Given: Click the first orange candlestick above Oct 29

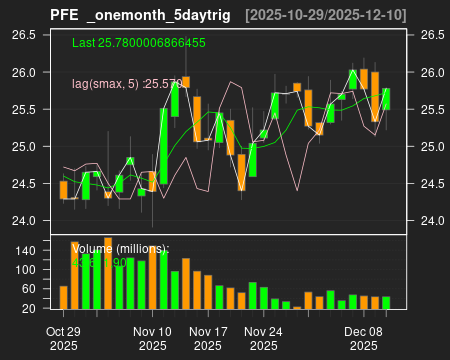Looking at the screenshot, I should 63,190.
